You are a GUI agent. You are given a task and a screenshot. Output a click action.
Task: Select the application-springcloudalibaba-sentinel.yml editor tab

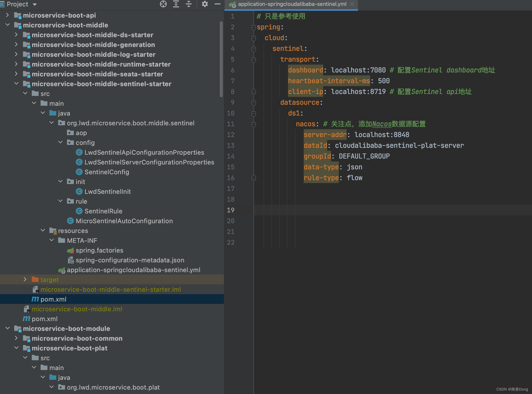292,4
